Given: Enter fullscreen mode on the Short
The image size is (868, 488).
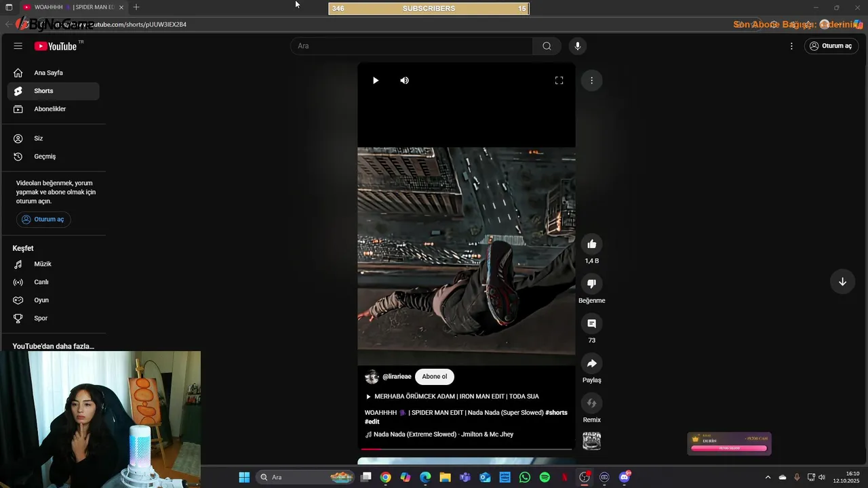Looking at the screenshot, I should [x=559, y=81].
